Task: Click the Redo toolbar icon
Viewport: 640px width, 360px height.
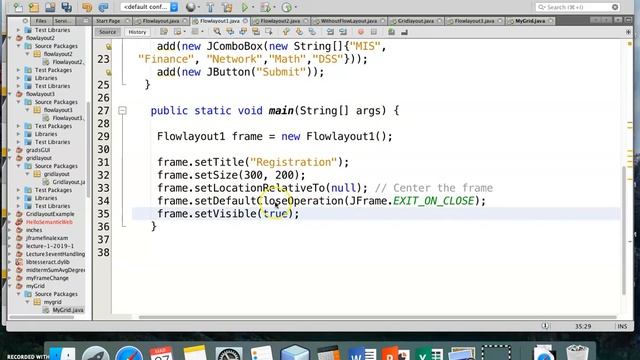Action: coord(103,7)
